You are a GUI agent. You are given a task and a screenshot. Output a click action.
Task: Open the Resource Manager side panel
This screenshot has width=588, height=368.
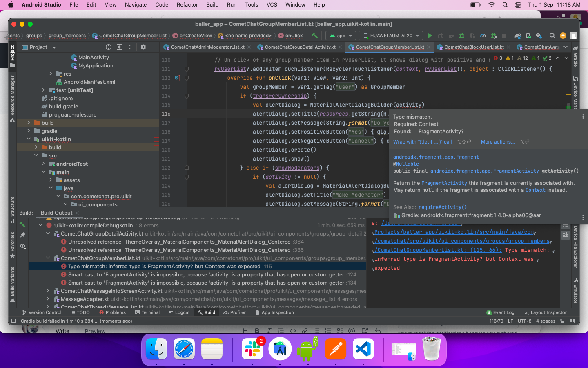pyautogui.click(x=12, y=99)
